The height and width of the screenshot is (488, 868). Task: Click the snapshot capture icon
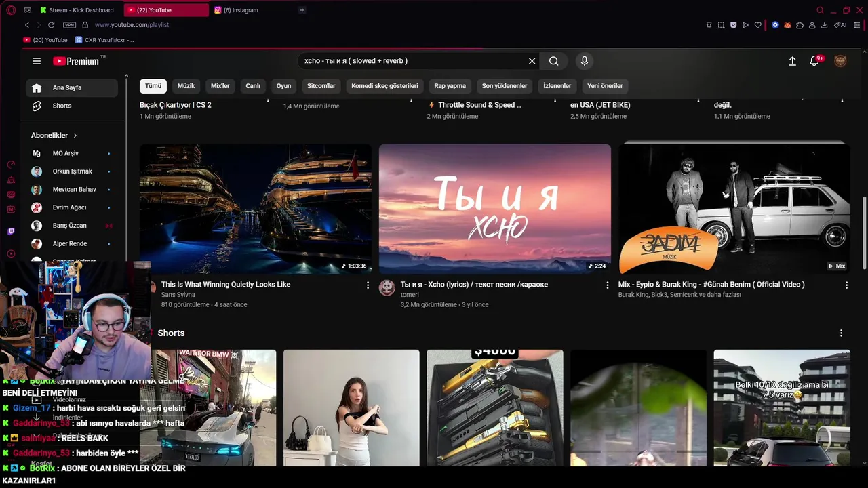pyautogui.click(x=721, y=25)
